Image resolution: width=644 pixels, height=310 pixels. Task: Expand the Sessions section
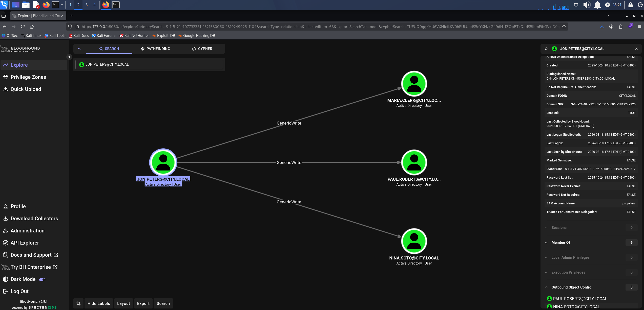591,228
